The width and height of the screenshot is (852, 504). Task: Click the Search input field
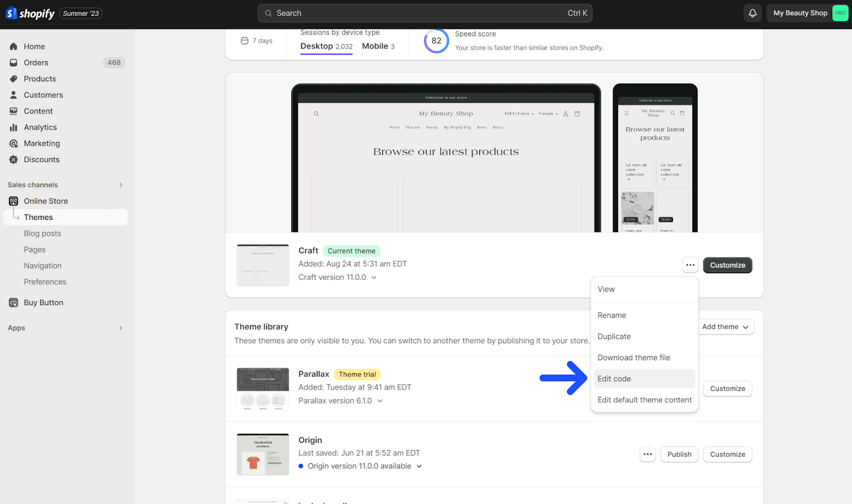click(425, 13)
